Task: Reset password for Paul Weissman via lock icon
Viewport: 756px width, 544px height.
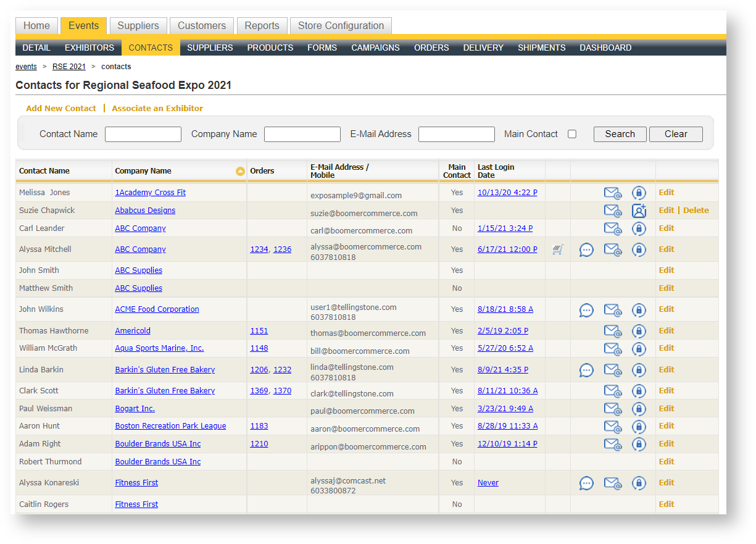Action: click(639, 409)
